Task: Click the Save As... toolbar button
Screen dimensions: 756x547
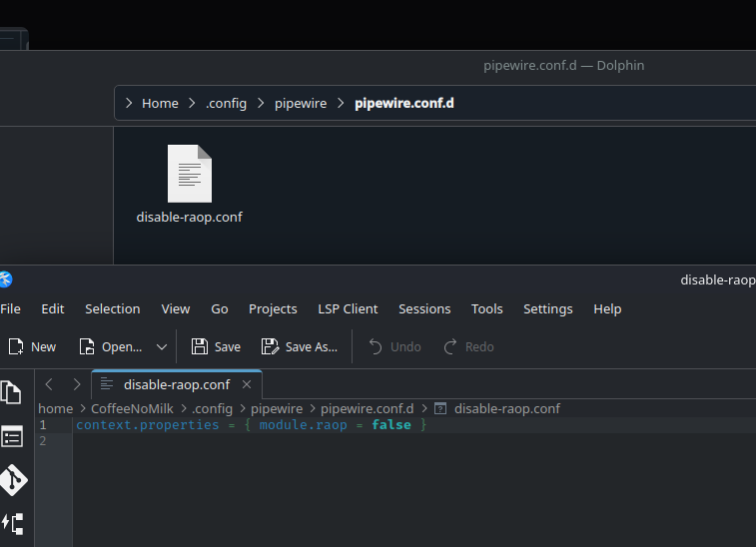Action: click(x=300, y=346)
